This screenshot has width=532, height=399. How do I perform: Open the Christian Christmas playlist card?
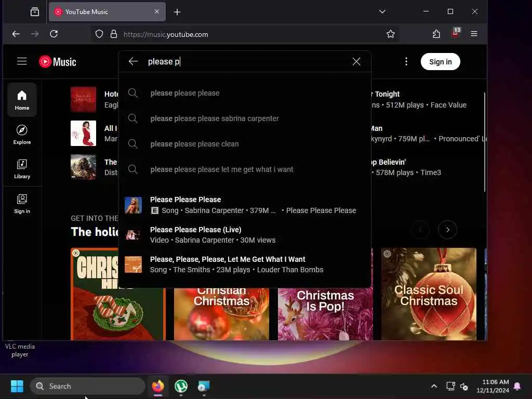tap(221, 314)
